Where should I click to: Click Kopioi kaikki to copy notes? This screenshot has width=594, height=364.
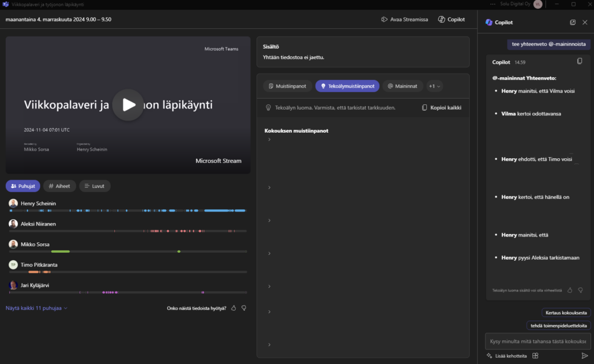442,108
